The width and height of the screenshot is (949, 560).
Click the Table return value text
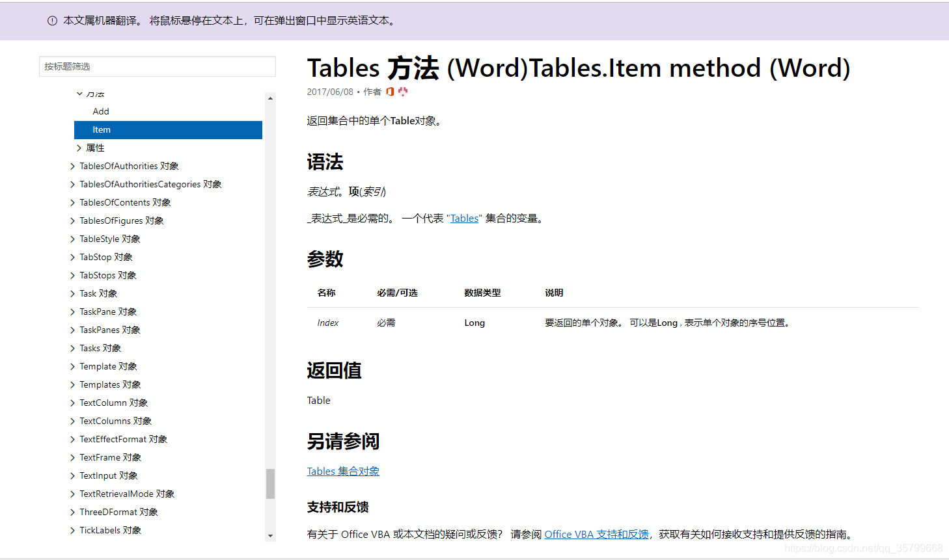coord(319,400)
